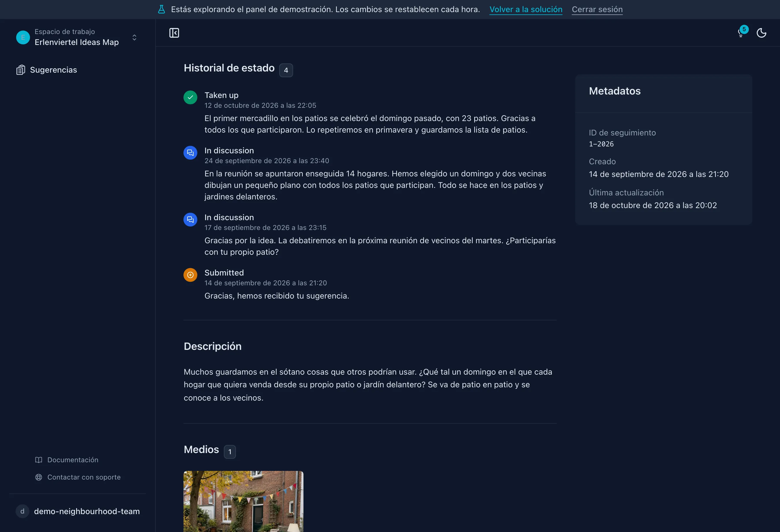Click the flask icon in demo banner

[x=162, y=10]
